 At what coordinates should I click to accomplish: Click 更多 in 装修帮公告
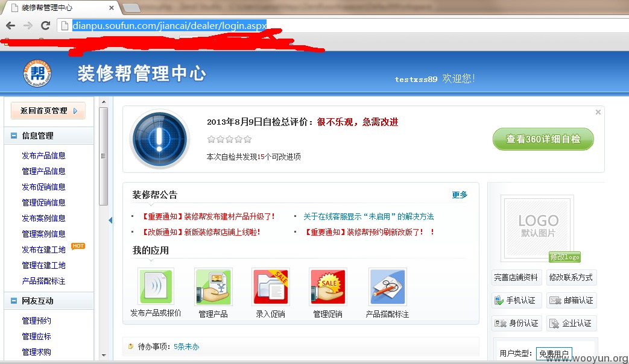coord(460,195)
